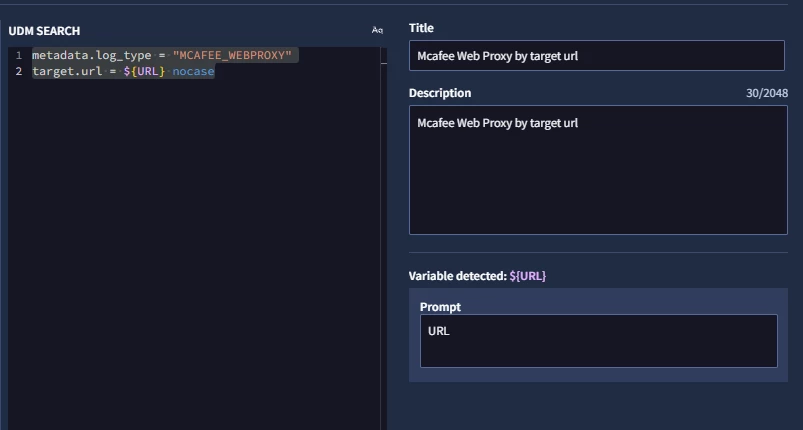Click line number 2 in the editor gutter
This screenshot has width=803, height=430.
click(19, 71)
